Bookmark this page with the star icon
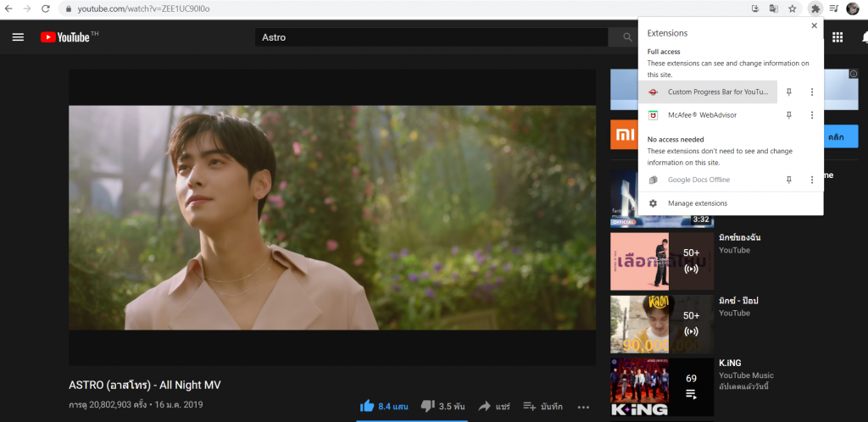The width and height of the screenshot is (868, 422). click(793, 8)
